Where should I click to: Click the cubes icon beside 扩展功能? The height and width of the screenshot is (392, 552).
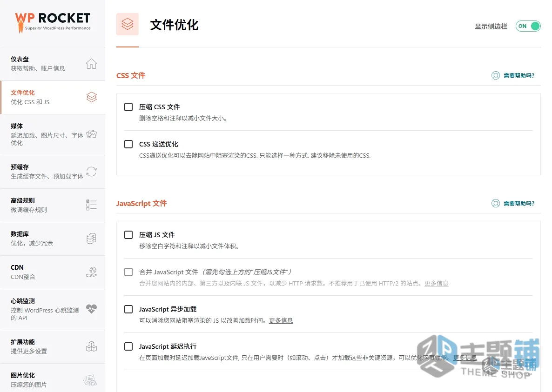pyautogui.click(x=92, y=346)
